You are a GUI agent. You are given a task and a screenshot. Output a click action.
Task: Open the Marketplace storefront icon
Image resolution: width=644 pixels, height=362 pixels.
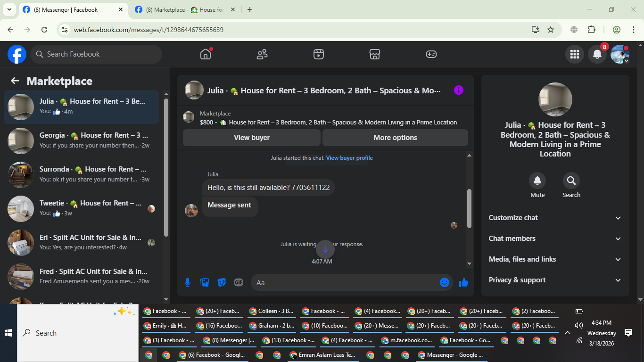click(x=375, y=54)
